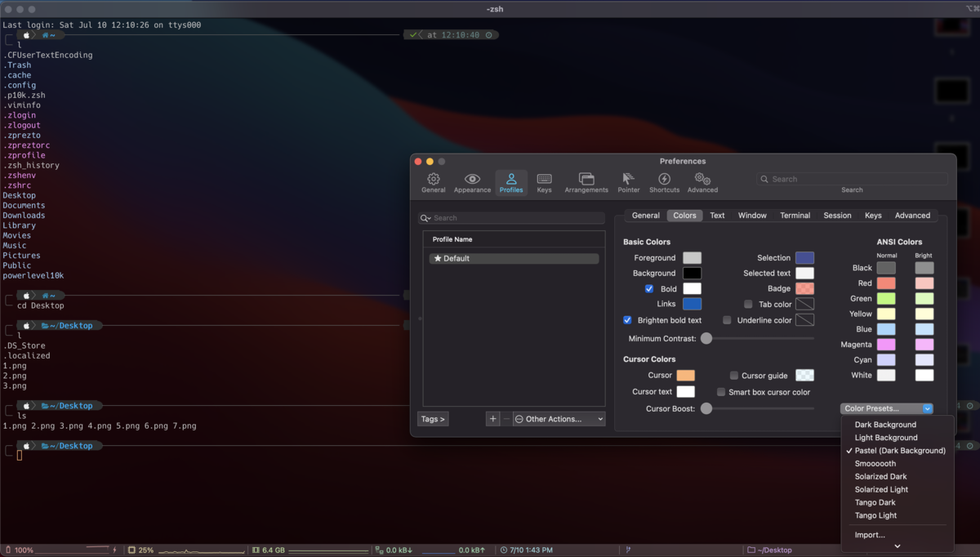Open the Shortcuts lightning icon
Screen dimensions: 980x557
tap(664, 183)
